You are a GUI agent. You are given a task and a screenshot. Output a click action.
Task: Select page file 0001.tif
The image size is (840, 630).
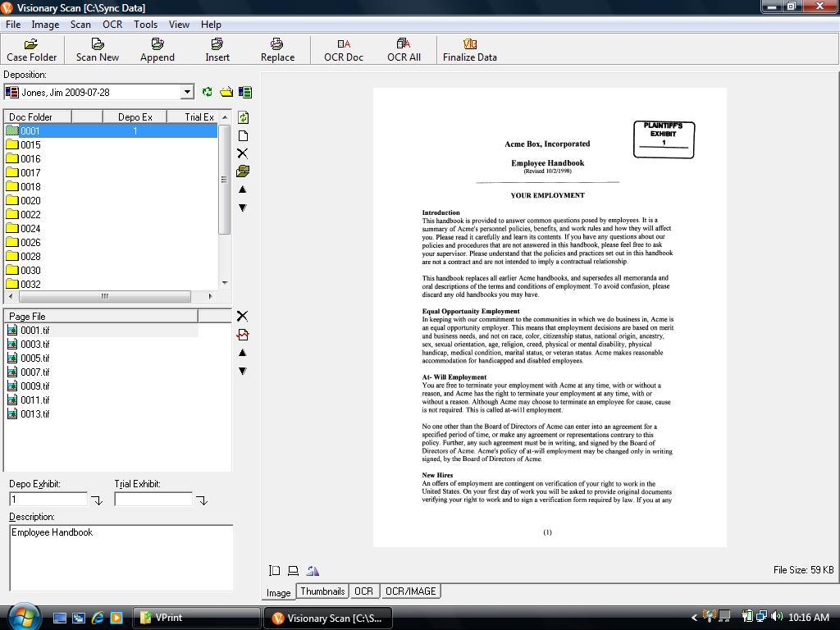(102, 330)
